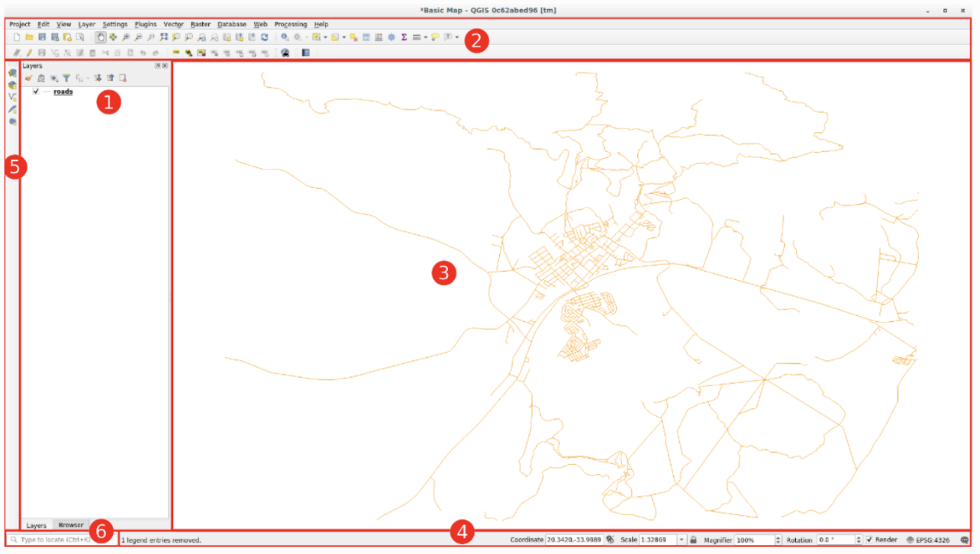Switch to the Browser tab
The width and height of the screenshot is (980, 554).
coord(71,525)
